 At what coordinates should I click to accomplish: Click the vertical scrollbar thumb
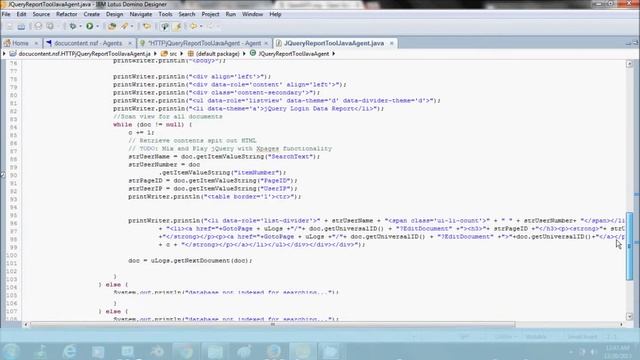(x=629, y=246)
